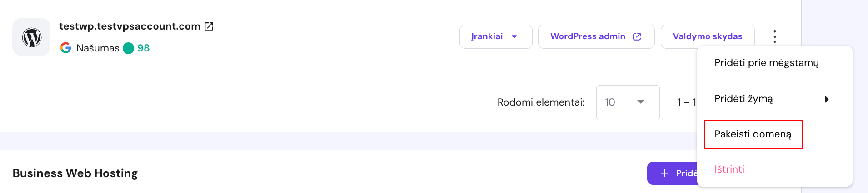Click the plus icon on the purple button
The image size is (868, 193).
(664, 173)
